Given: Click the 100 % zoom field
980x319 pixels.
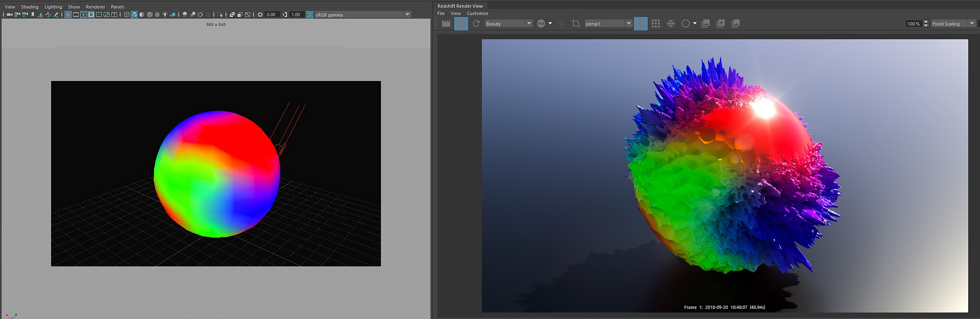Looking at the screenshot, I should pos(914,23).
